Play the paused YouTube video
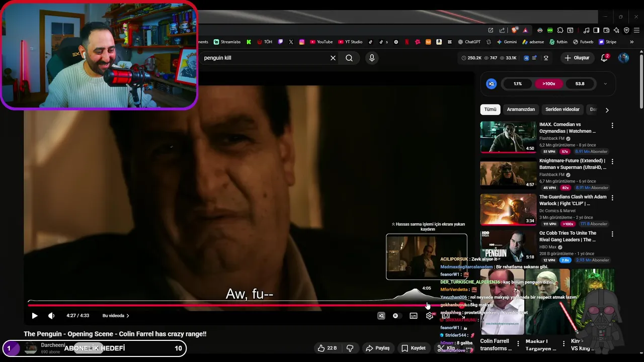 coord(35,316)
